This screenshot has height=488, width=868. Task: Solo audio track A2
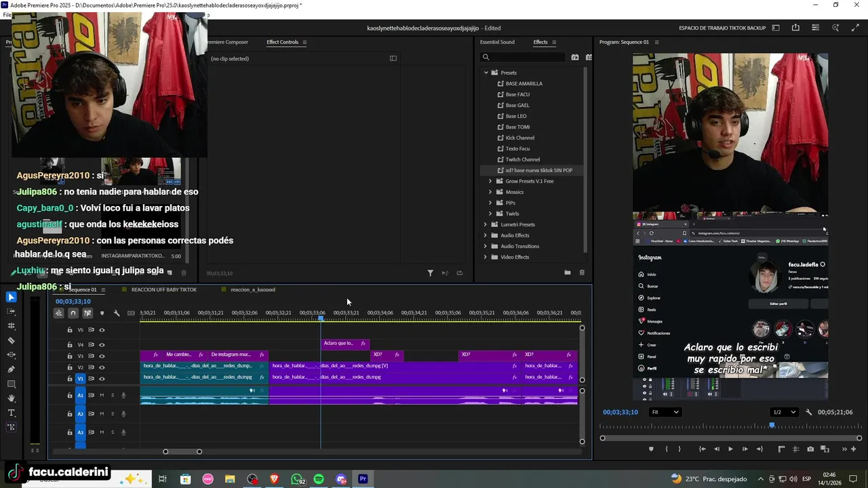click(x=113, y=413)
